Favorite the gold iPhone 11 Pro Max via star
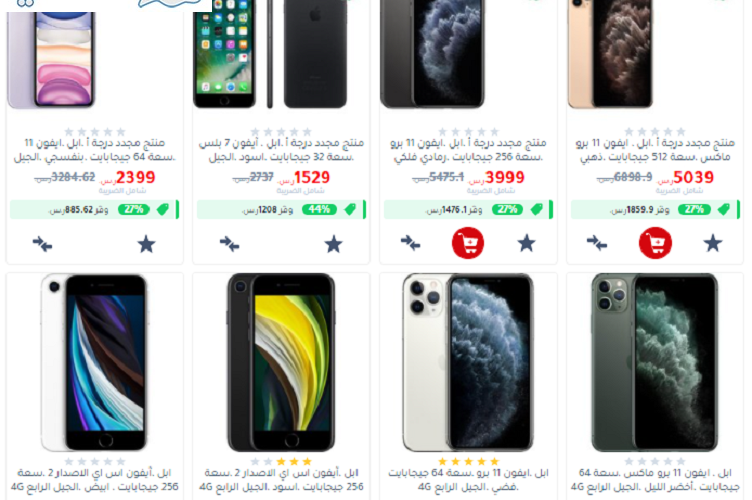 coord(713,243)
